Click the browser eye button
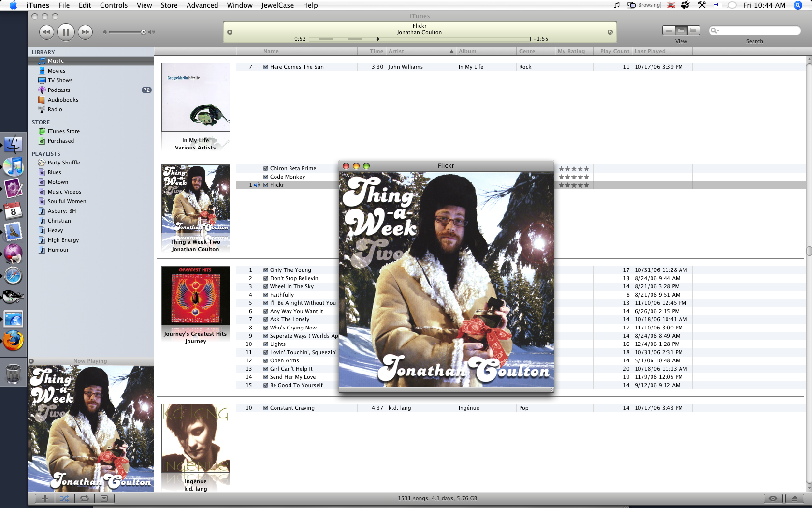812x508 pixels. tap(773, 498)
